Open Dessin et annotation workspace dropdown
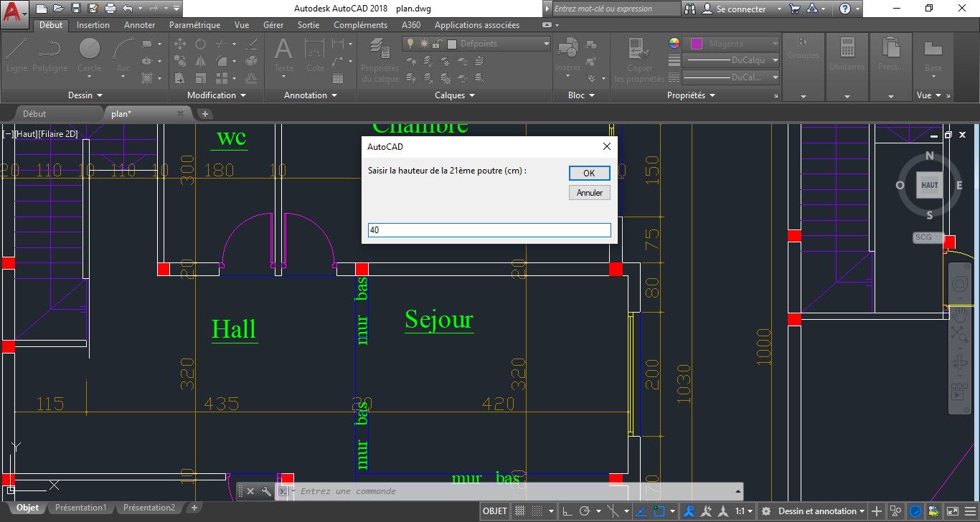The width and height of the screenshot is (980, 522). 822,511
